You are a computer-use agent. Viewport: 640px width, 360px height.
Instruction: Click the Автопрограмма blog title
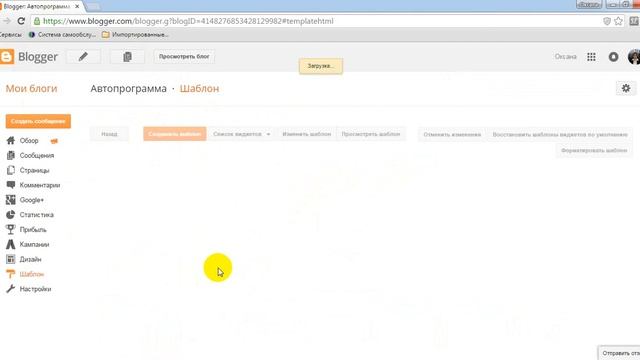129,89
